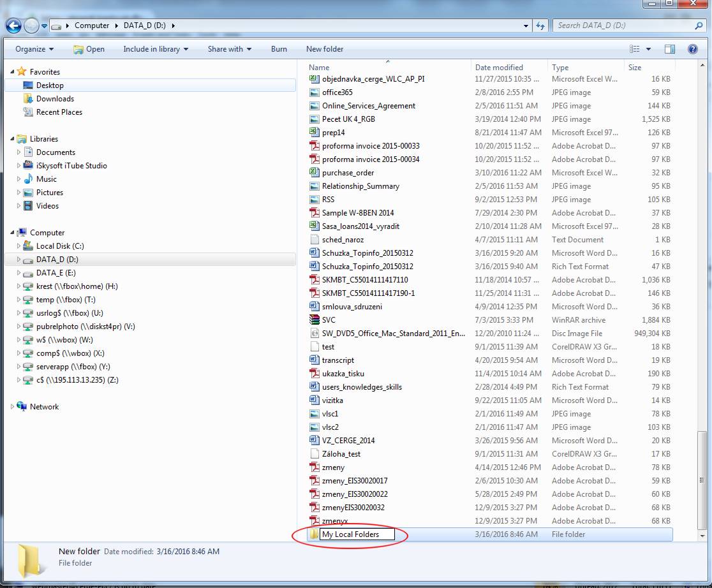Toggle the preview pane icon
The width and height of the screenshot is (712, 588).
tap(669, 49)
